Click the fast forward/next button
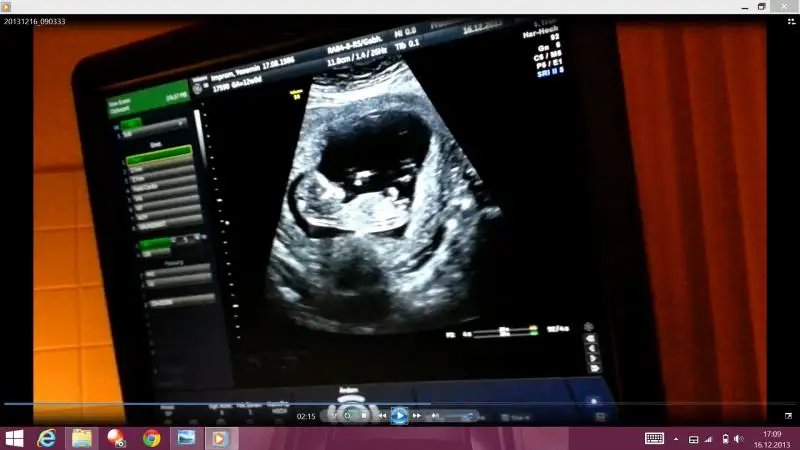This screenshot has width=800, height=450. tap(417, 416)
